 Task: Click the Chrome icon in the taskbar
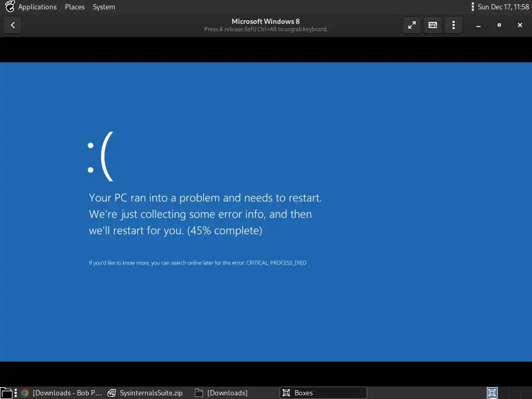(x=24, y=393)
